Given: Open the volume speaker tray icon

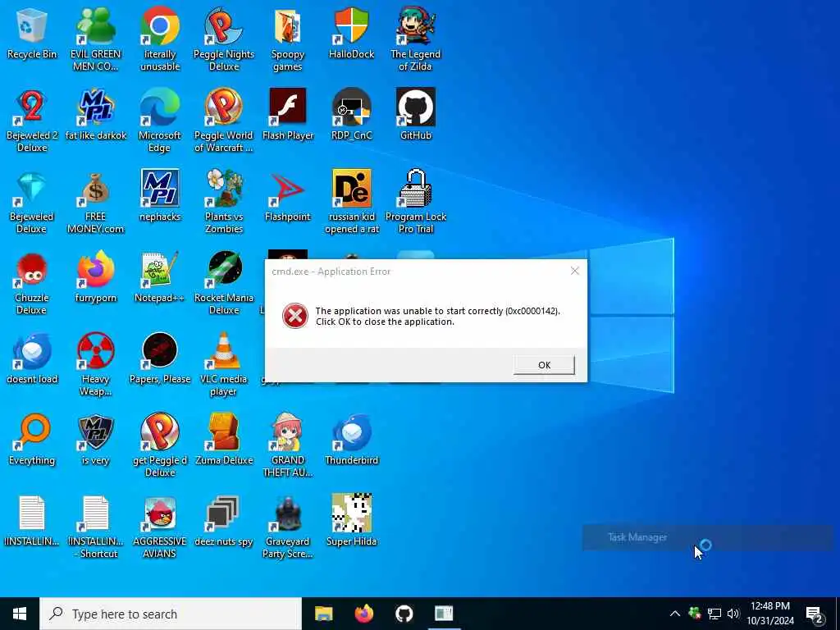Looking at the screenshot, I should point(733,614).
